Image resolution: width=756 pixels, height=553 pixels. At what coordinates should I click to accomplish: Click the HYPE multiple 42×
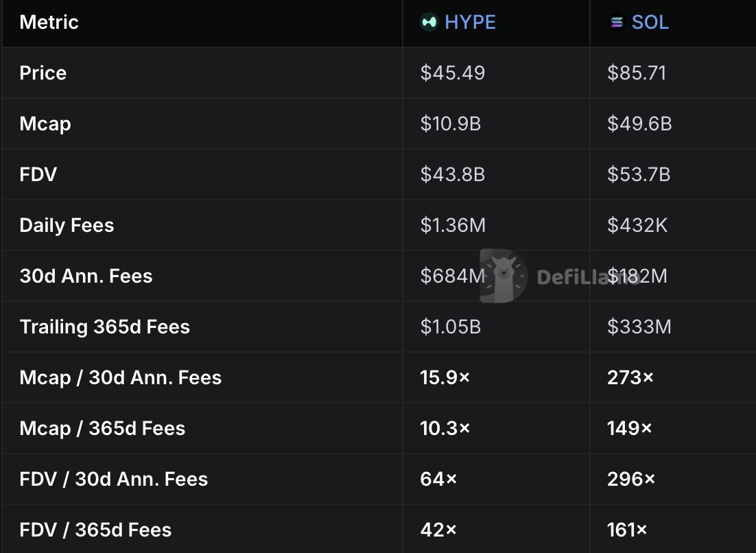tap(438, 530)
